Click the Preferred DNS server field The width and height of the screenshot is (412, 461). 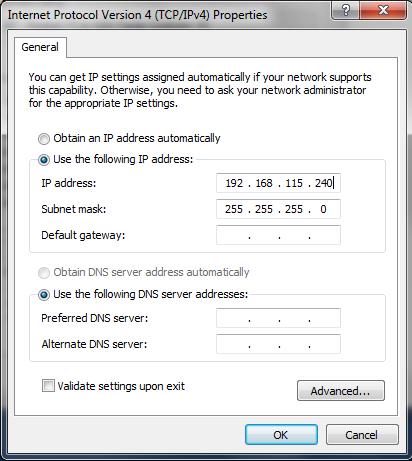tap(278, 318)
